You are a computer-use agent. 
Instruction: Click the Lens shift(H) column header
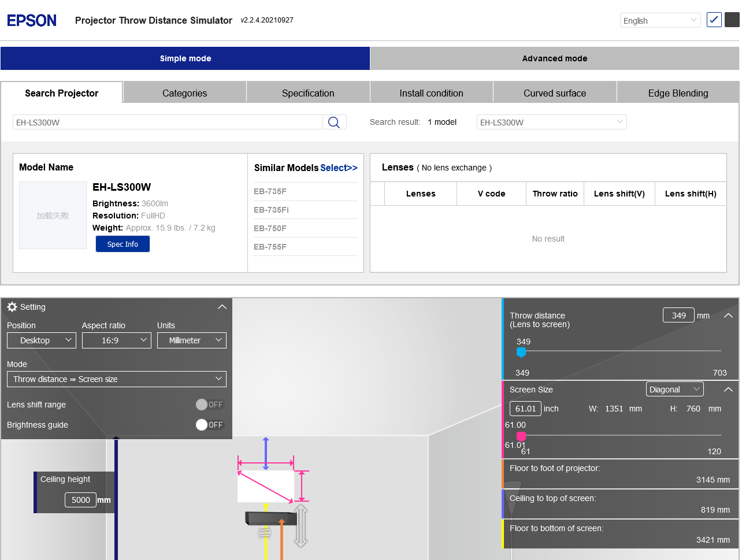point(691,194)
